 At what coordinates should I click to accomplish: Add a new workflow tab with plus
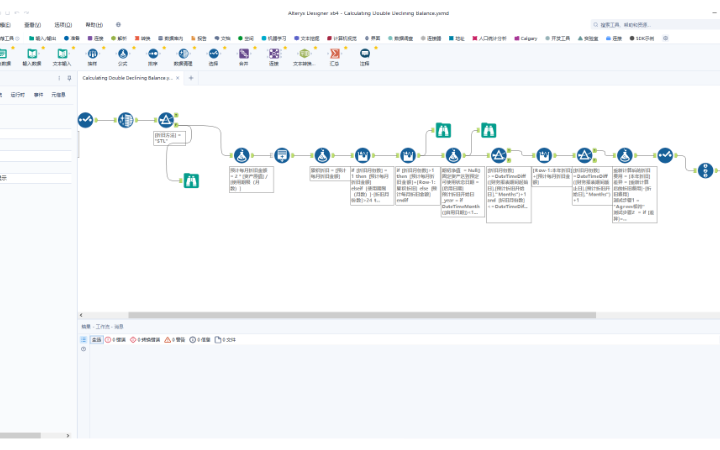point(191,78)
